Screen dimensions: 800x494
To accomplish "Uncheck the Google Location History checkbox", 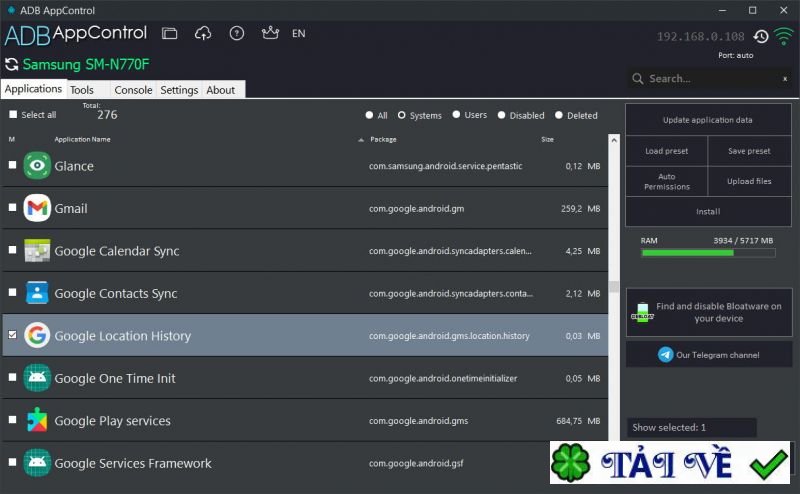I will (x=13, y=336).
